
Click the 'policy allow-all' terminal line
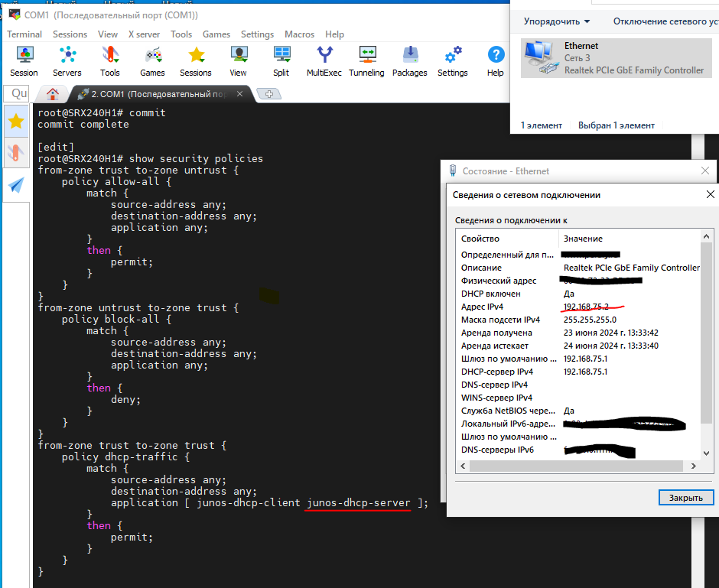click(x=116, y=181)
